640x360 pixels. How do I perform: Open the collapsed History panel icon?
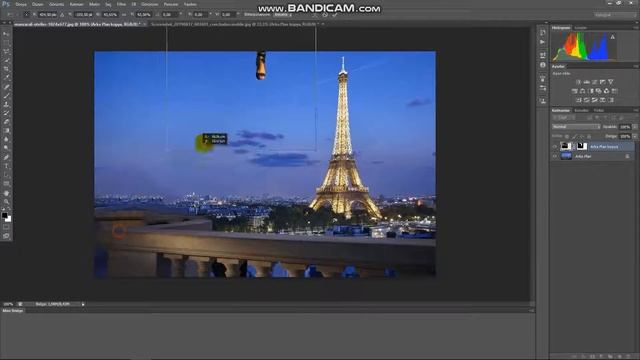click(x=542, y=32)
